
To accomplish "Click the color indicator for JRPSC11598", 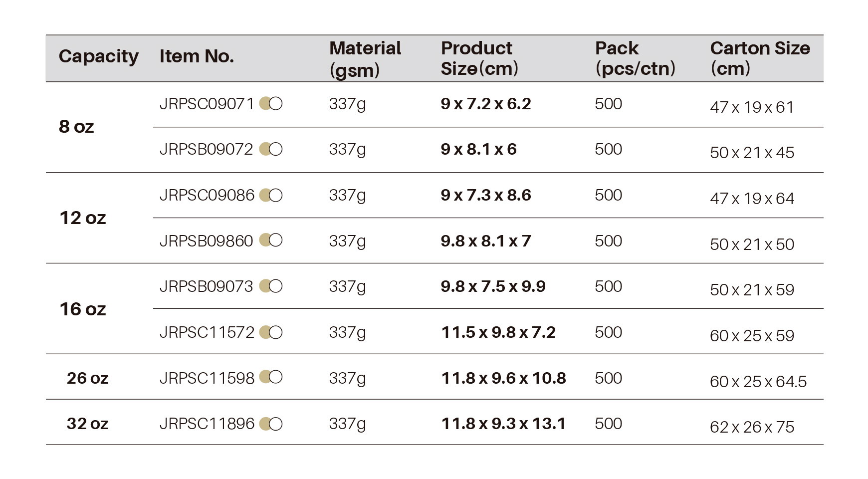I will coord(271,377).
